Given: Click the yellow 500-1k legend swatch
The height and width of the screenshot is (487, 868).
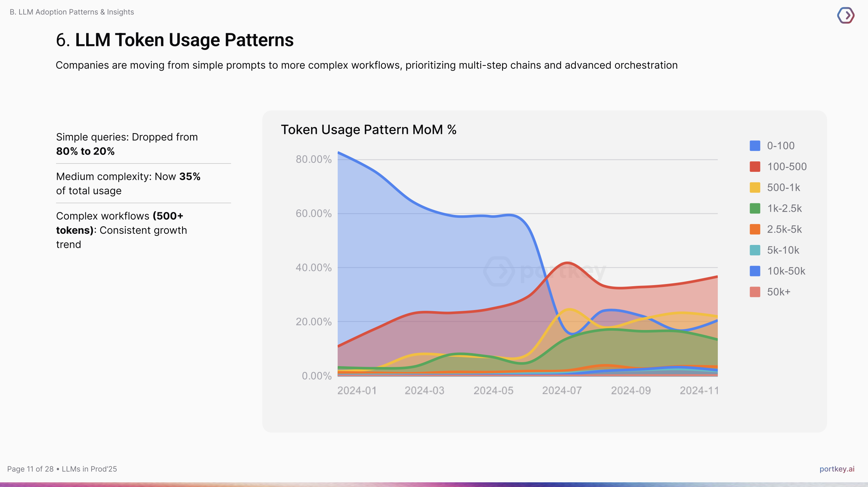Looking at the screenshot, I should coord(755,188).
